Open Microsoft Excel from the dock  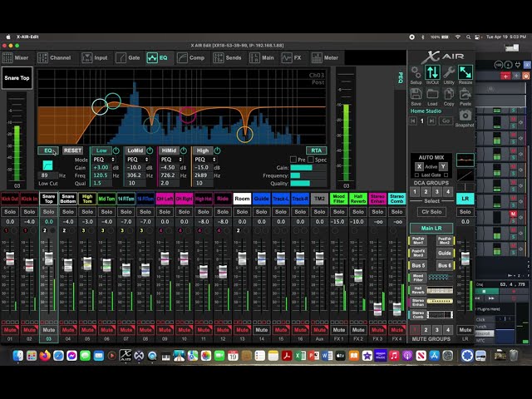(300, 356)
